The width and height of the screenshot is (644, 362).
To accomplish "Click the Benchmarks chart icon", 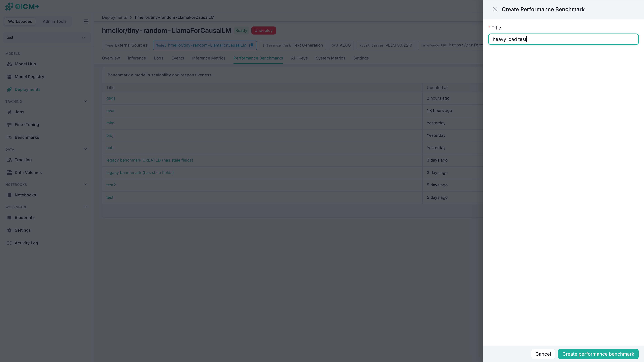I will 9,137.
